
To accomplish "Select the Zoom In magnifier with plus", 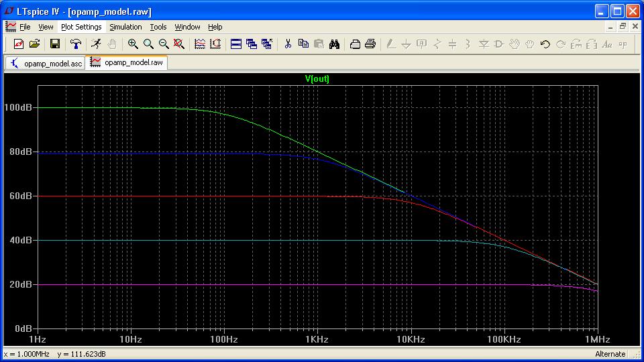I will [133, 44].
